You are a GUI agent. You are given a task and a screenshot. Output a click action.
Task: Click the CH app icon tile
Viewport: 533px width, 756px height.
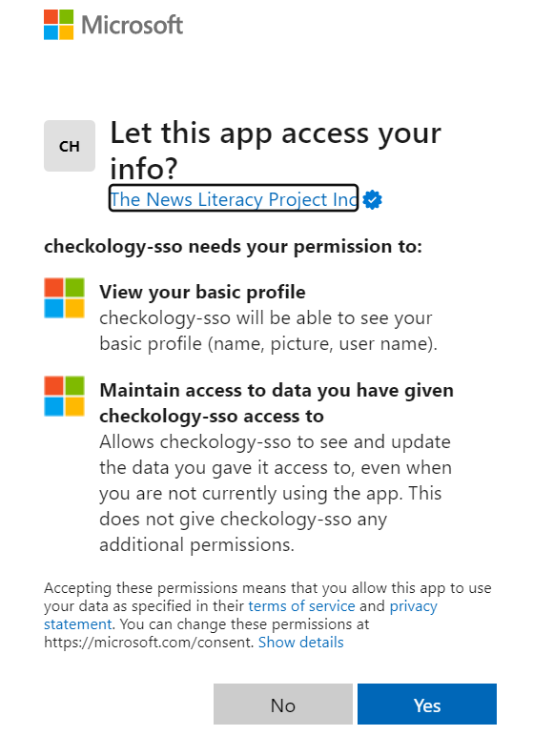point(70,146)
